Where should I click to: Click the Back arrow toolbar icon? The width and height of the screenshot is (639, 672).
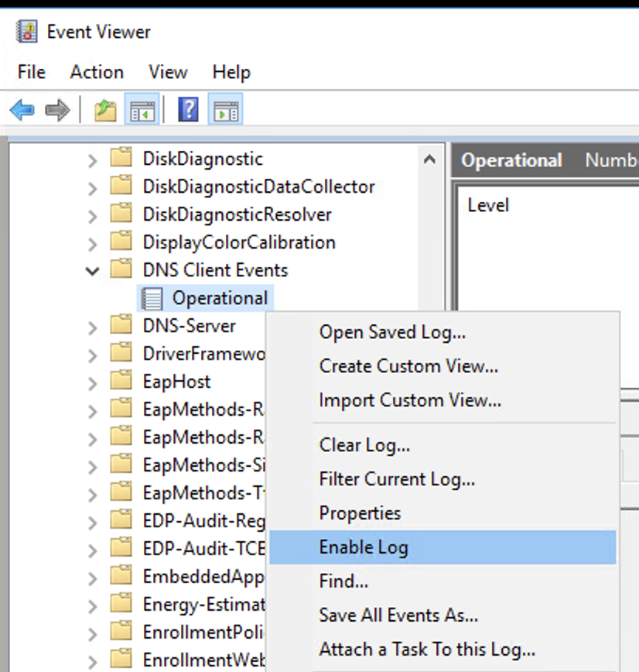point(22,110)
